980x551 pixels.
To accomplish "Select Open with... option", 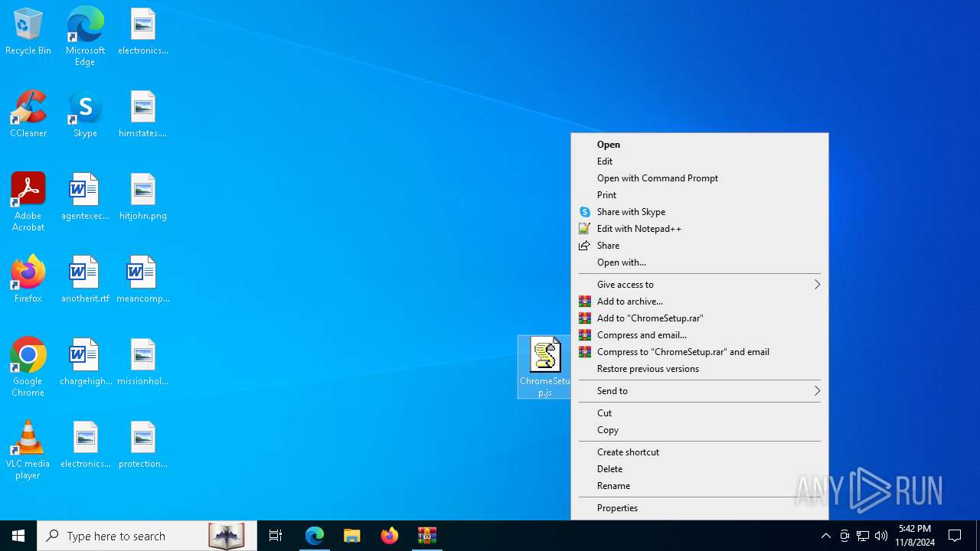I will (x=700, y=262).
